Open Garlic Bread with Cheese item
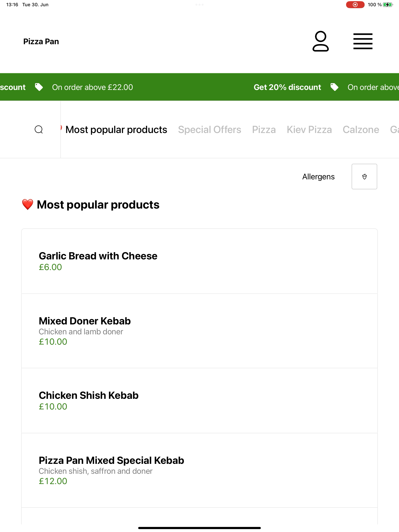Image resolution: width=399 pixels, height=532 pixels. click(199, 261)
